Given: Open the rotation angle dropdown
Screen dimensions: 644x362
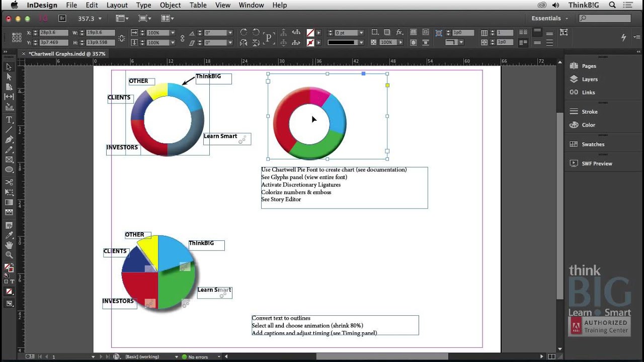Looking at the screenshot, I should pyautogui.click(x=230, y=33).
